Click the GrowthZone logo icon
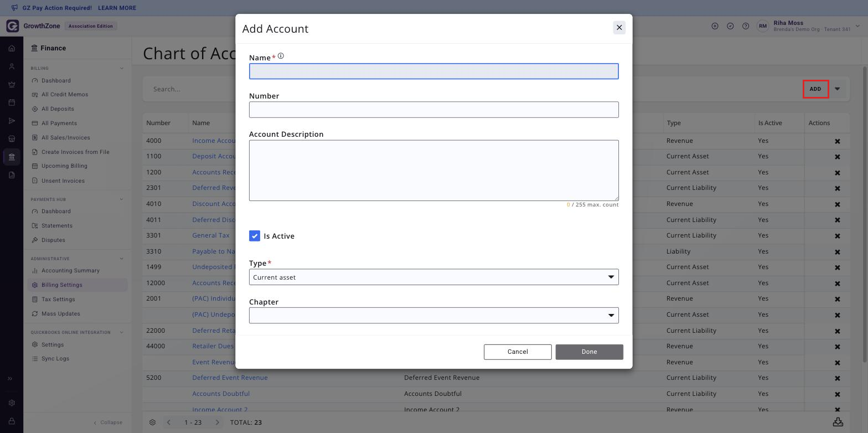 pyautogui.click(x=12, y=26)
